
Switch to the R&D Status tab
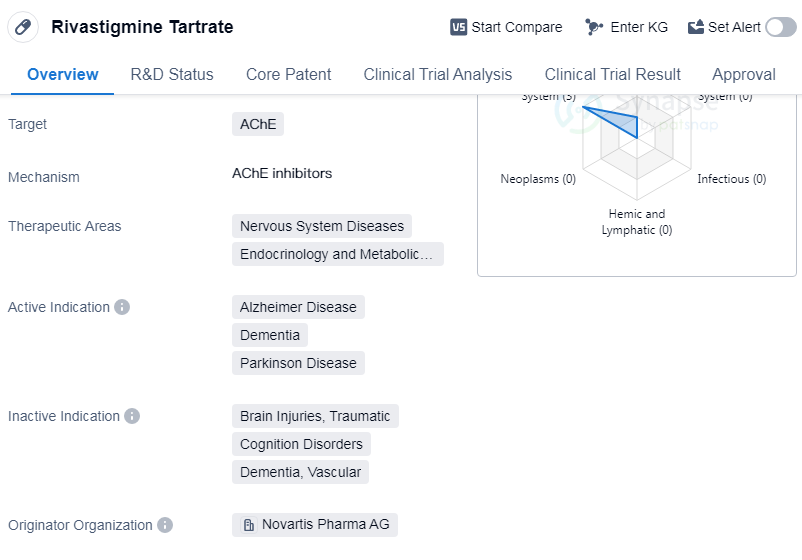coord(172,74)
